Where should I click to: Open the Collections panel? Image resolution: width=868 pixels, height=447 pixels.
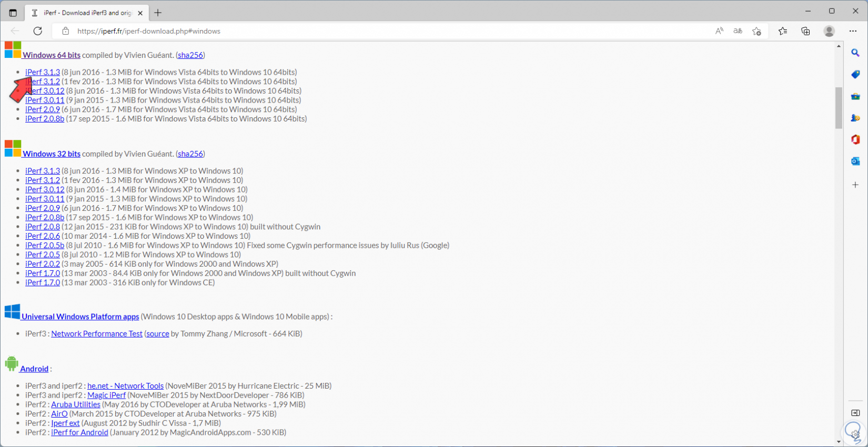pos(805,31)
